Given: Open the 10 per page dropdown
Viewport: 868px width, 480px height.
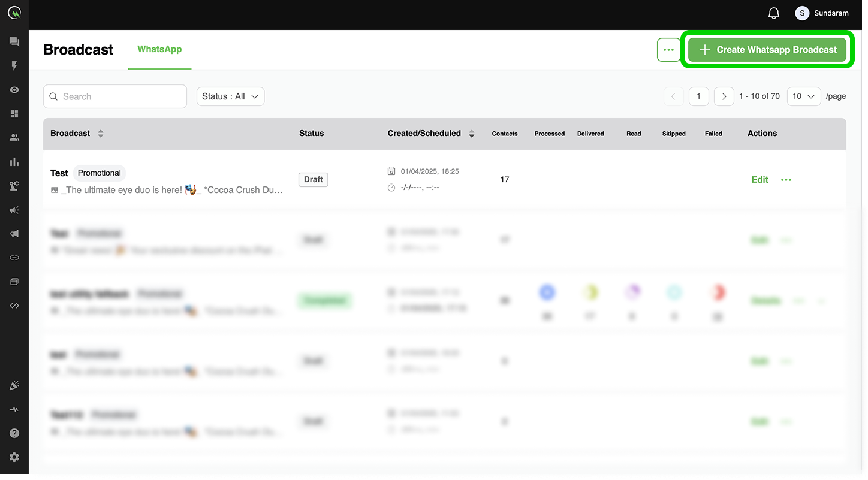Looking at the screenshot, I should [803, 96].
